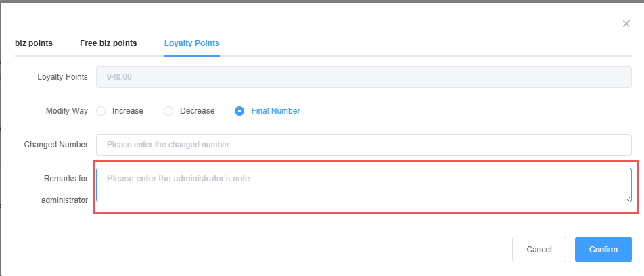
Task: Click the Modify Way field label
Action: (x=66, y=111)
